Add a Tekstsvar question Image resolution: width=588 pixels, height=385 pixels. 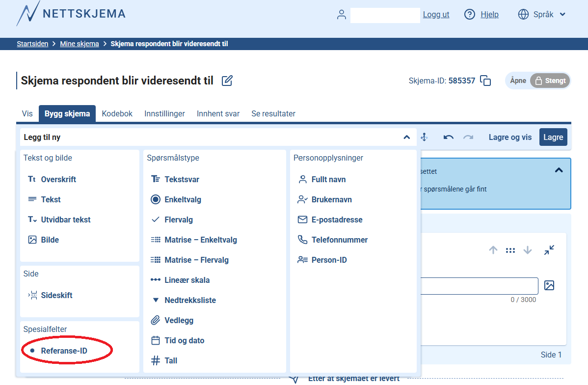[x=175, y=179]
